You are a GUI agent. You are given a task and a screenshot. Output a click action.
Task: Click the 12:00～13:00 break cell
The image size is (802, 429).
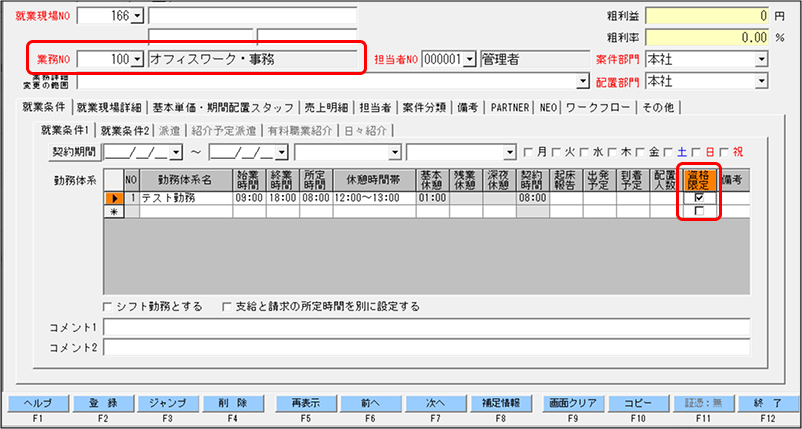(x=374, y=198)
